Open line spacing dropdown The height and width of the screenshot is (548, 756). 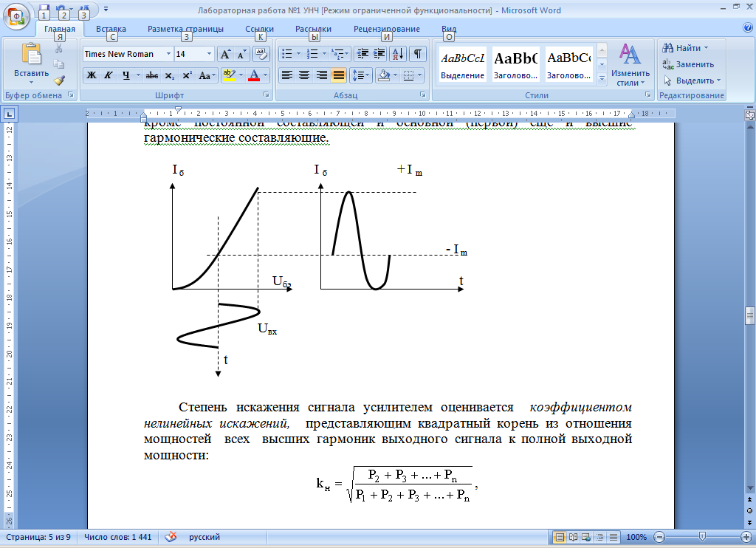360,75
